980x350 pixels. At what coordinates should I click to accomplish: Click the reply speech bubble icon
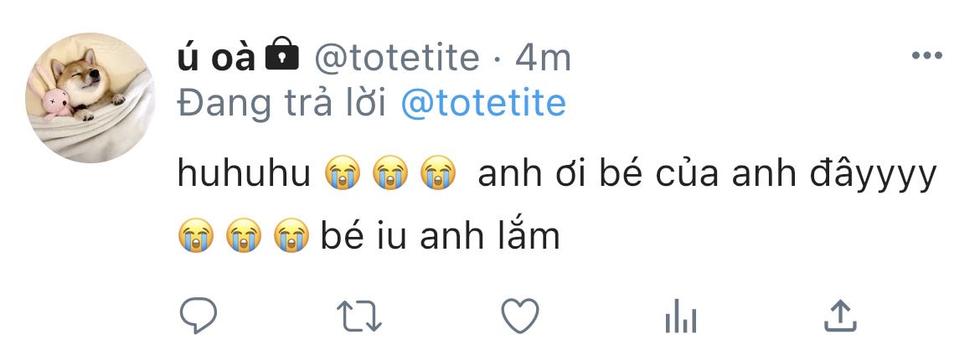coord(199,315)
